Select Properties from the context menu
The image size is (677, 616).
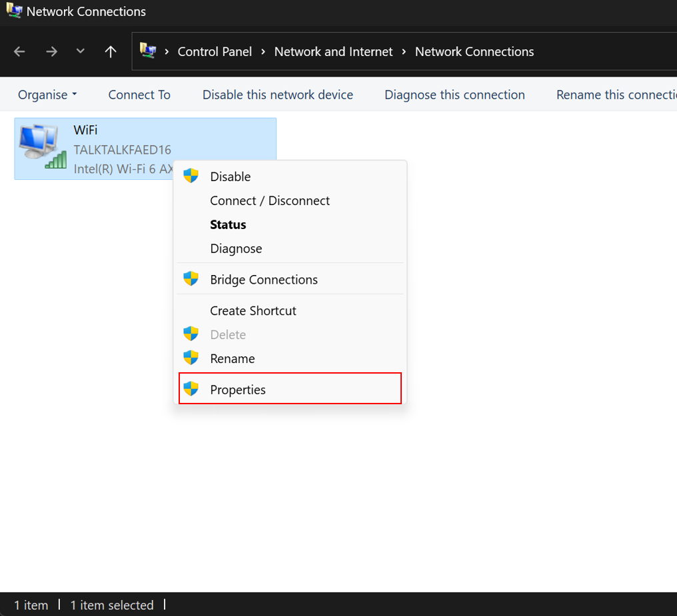pos(238,390)
